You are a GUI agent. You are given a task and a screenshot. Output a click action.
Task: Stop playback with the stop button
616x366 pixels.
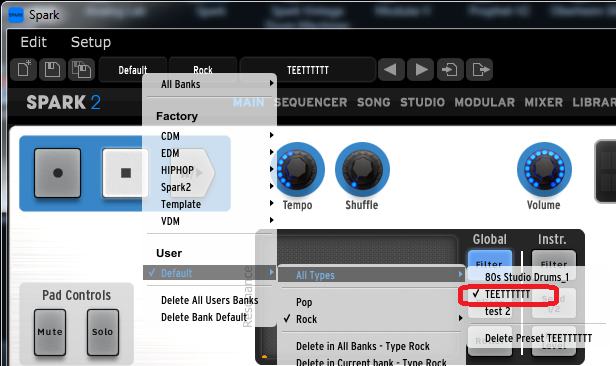pyautogui.click(x=126, y=173)
